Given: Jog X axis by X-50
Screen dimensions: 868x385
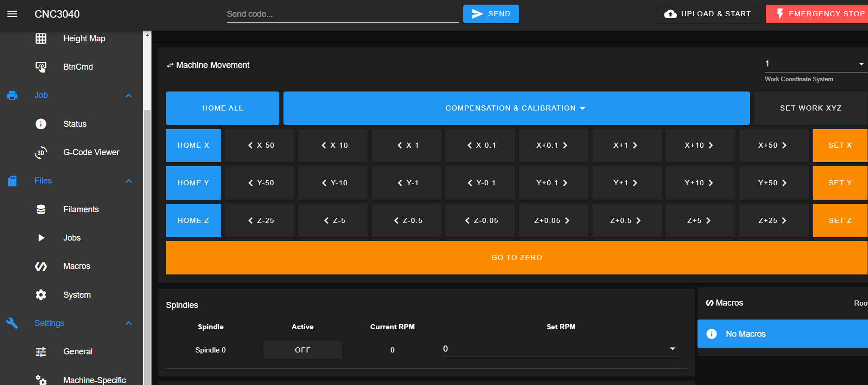Looking at the screenshot, I should [260, 145].
